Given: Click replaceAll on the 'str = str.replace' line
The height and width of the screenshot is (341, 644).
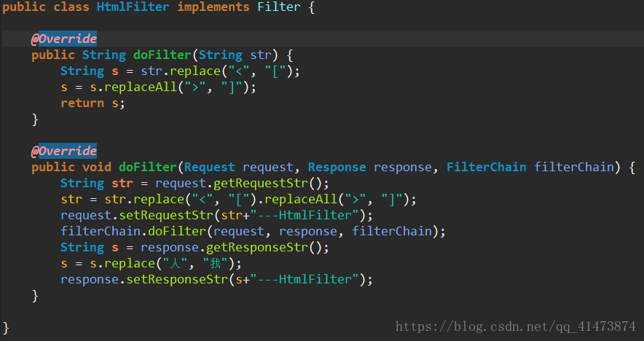Looking at the screenshot, I should pyautogui.click(x=301, y=199).
